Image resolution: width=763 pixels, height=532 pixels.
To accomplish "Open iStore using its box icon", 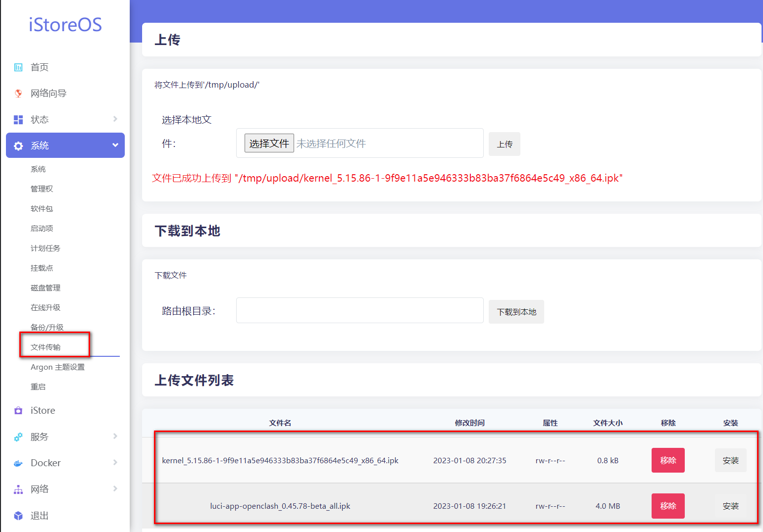I will click(18, 410).
